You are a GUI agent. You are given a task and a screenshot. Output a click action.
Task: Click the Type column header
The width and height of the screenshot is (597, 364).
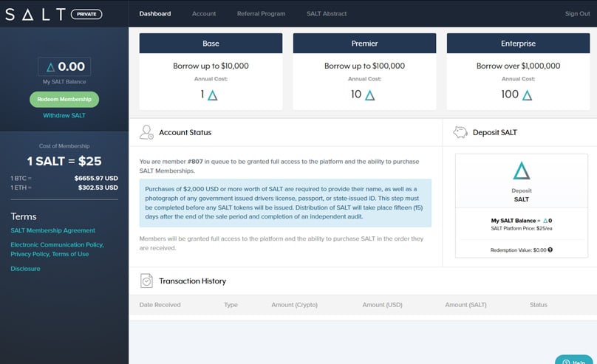point(231,305)
